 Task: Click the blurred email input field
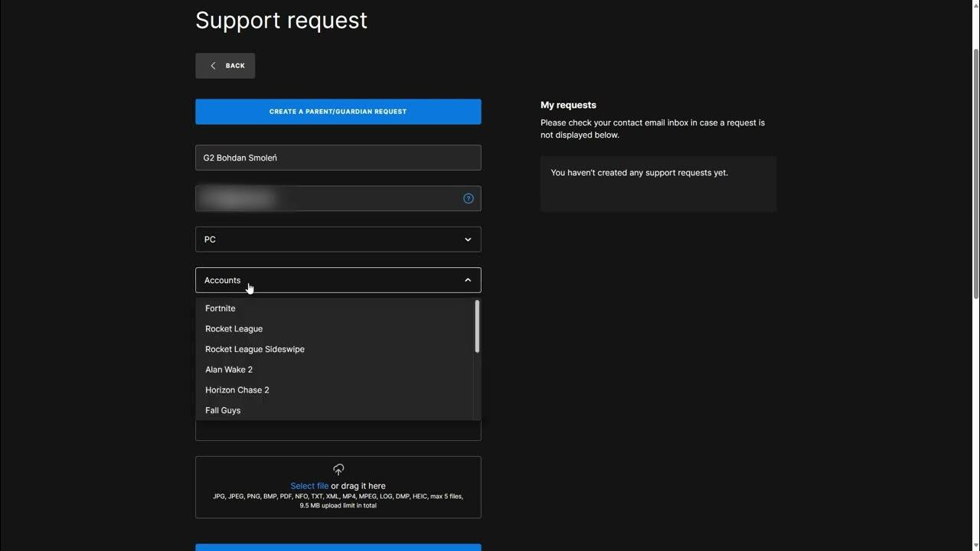coord(338,198)
